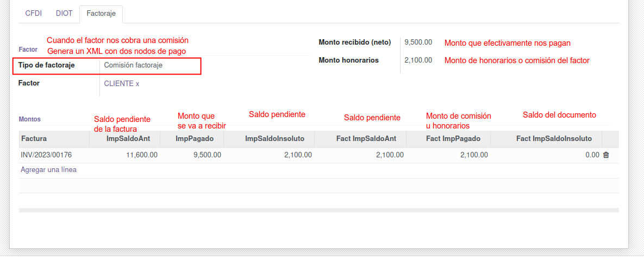The height and width of the screenshot is (257, 644).
Task: Sort by the ImpSaldoInsoluto column header
Action: (x=274, y=139)
